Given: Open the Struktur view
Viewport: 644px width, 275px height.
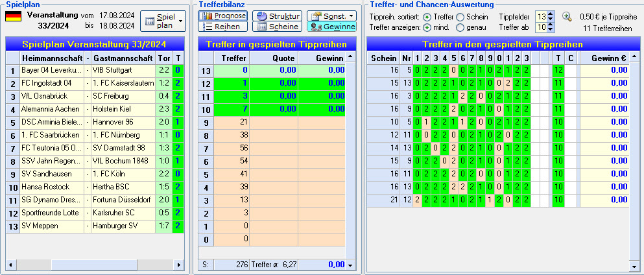Looking at the screenshot, I should pyautogui.click(x=277, y=16).
